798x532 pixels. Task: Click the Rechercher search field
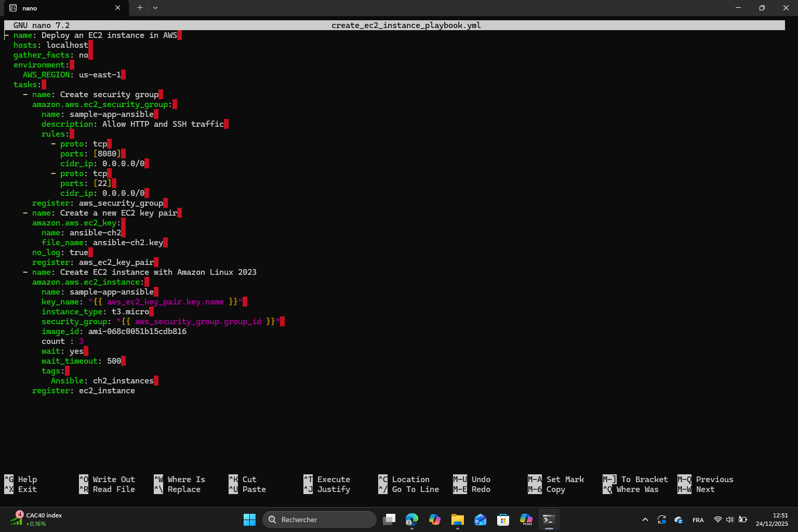pyautogui.click(x=320, y=519)
